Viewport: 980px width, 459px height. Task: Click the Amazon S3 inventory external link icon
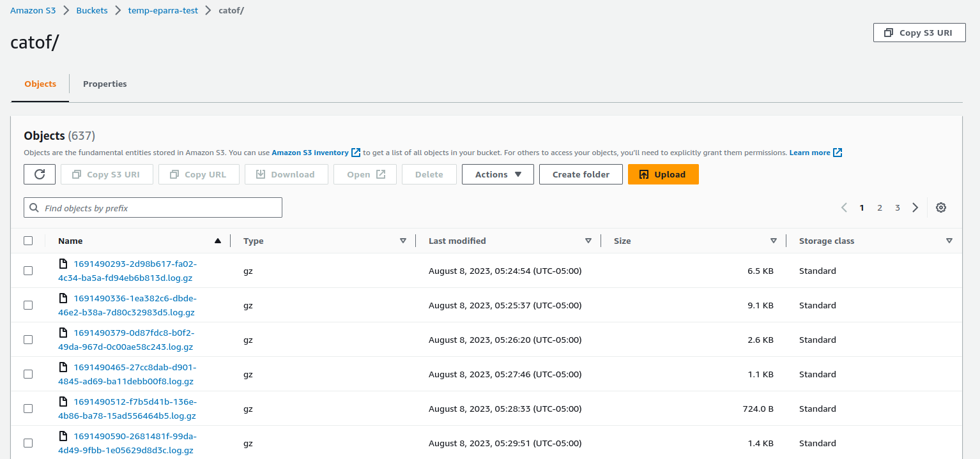tap(356, 153)
